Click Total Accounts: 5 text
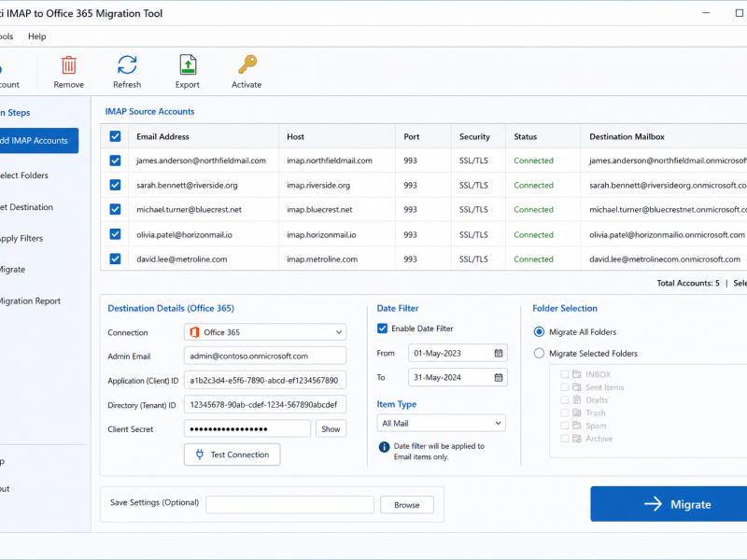Viewport: 747px width, 560px height. click(688, 283)
